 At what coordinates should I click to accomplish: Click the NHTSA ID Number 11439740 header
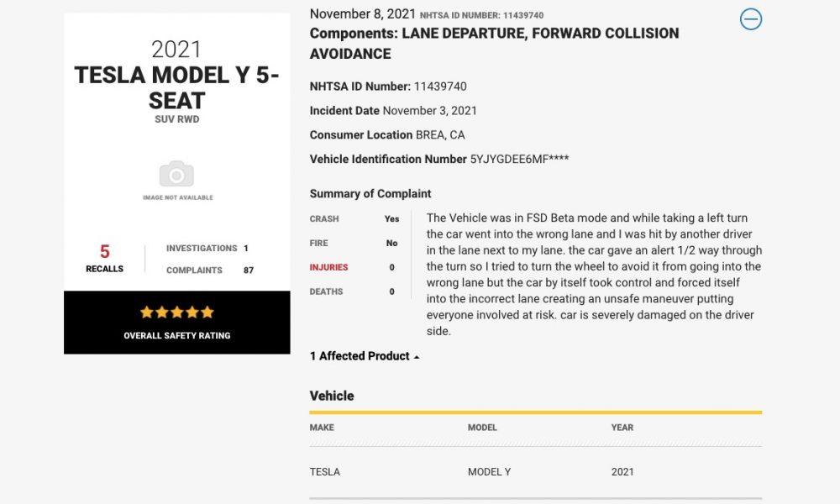[481, 15]
